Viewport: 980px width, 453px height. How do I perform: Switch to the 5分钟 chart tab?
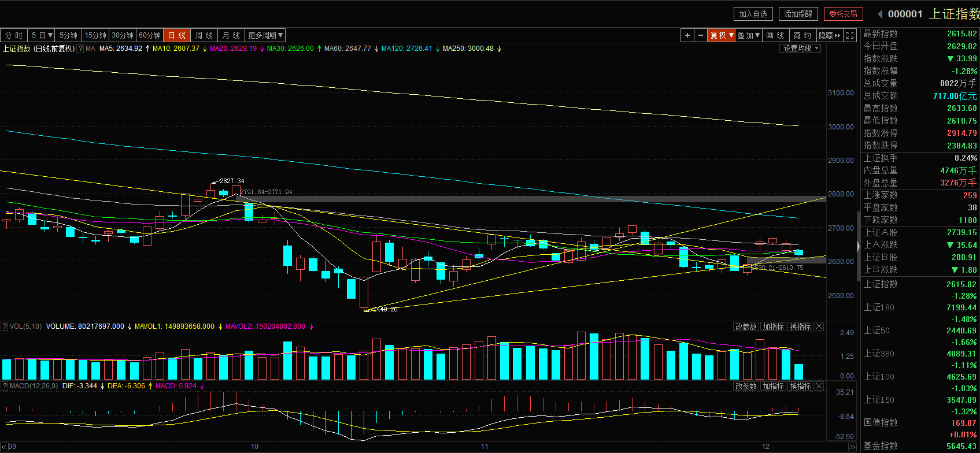click(68, 35)
